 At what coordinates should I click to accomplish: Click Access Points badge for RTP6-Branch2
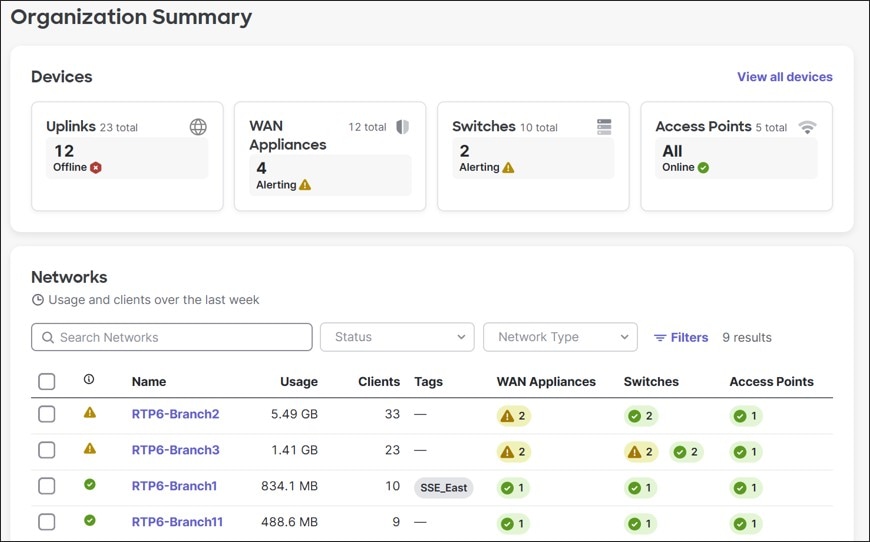coord(746,416)
